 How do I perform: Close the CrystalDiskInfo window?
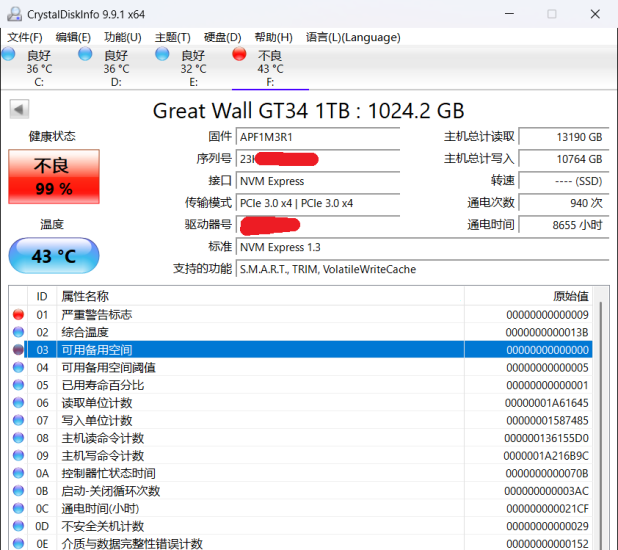click(595, 14)
